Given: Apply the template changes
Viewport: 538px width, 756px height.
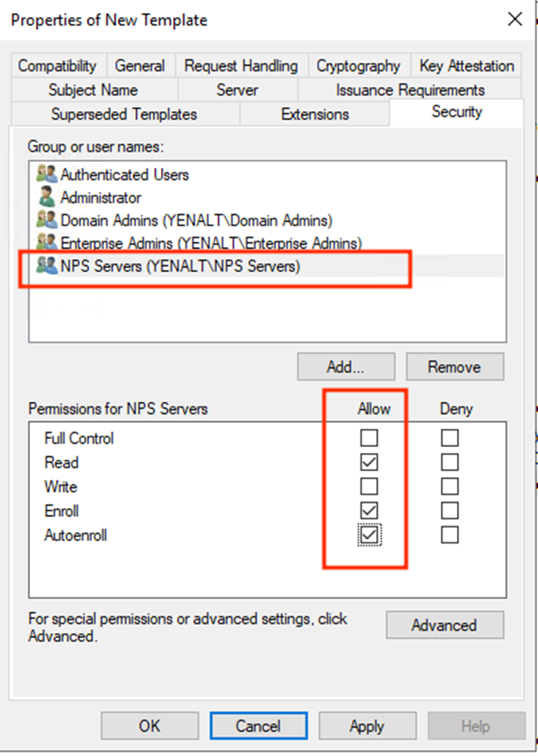Looking at the screenshot, I should pyautogui.click(x=368, y=726).
